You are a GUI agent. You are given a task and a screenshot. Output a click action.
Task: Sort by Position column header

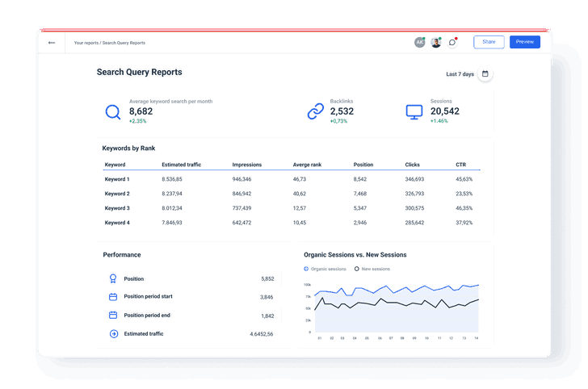click(363, 165)
